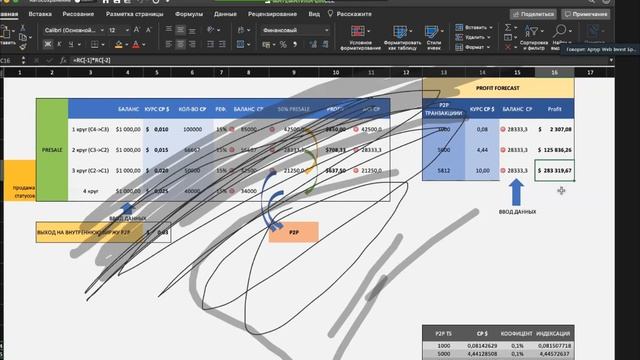Click the orange P2P shape
Screen dimensions: 640x360
tap(293, 232)
